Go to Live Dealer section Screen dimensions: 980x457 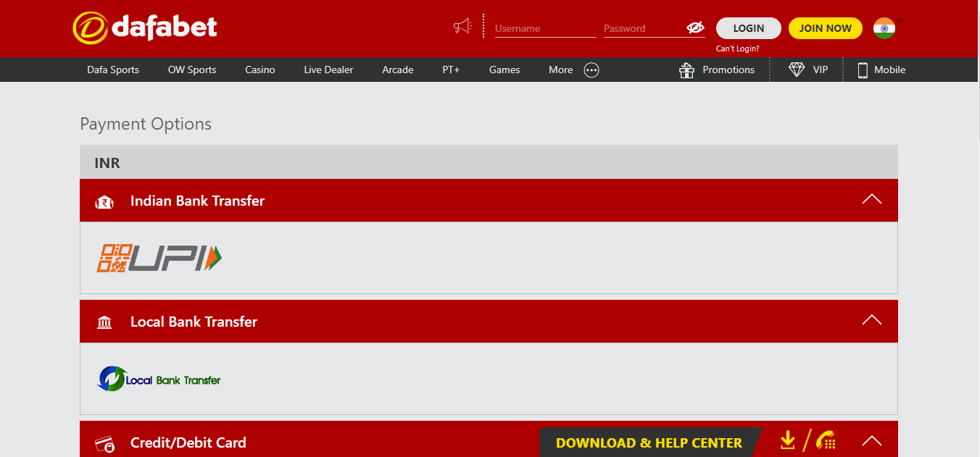click(x=328, y=70)
